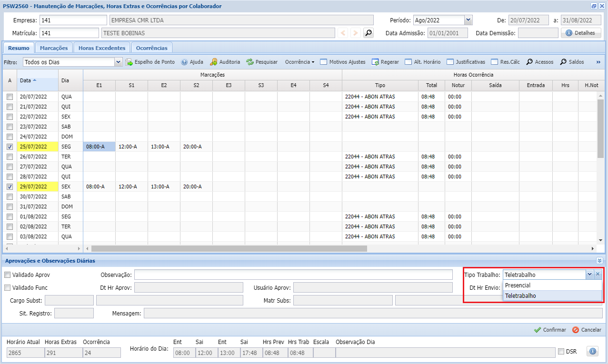This screenshot has width=608, height=364.
Task: Open the Horas Excedentes tab
Action: tap(102, 48)
